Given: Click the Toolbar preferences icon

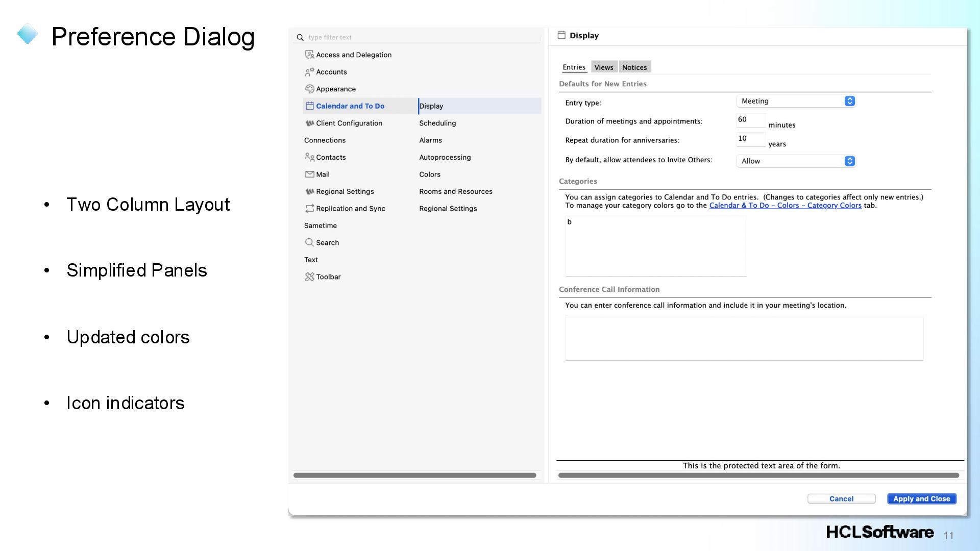Looking at the screenshot, I should pos(309,277).
